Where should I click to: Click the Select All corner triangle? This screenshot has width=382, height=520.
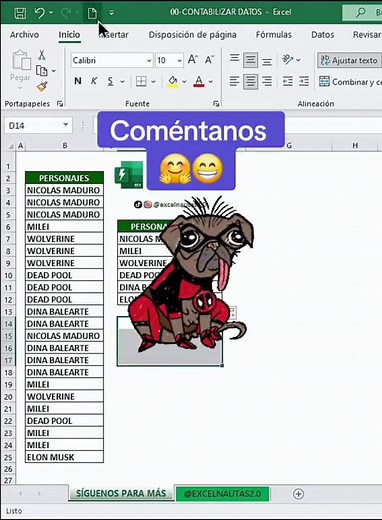(11, 146)
